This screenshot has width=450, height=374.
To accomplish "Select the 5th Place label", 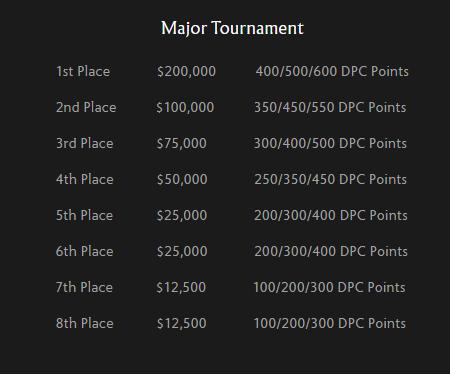I will point(84,215).
